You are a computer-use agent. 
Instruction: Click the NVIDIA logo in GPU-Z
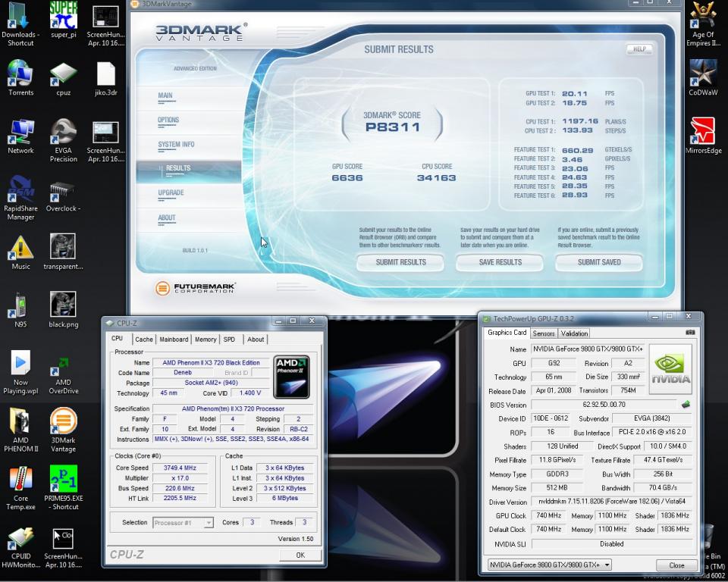[x=670, y=369]
